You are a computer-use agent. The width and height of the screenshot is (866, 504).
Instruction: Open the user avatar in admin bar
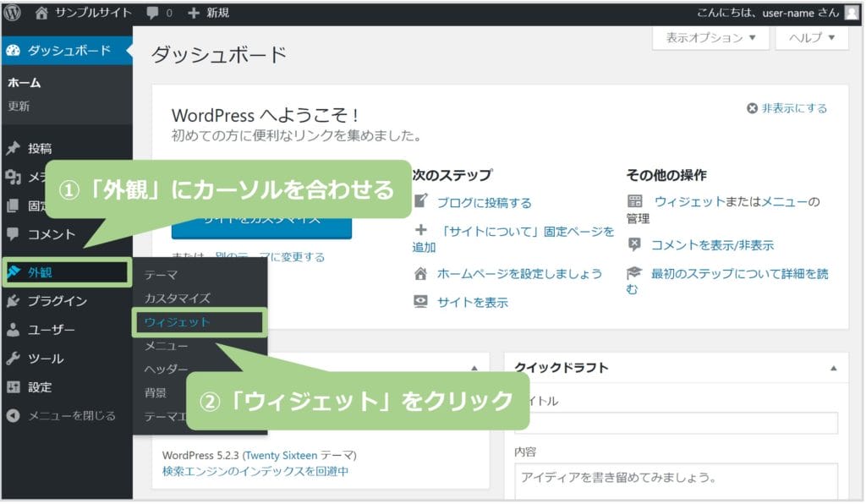tap(852, 13)
